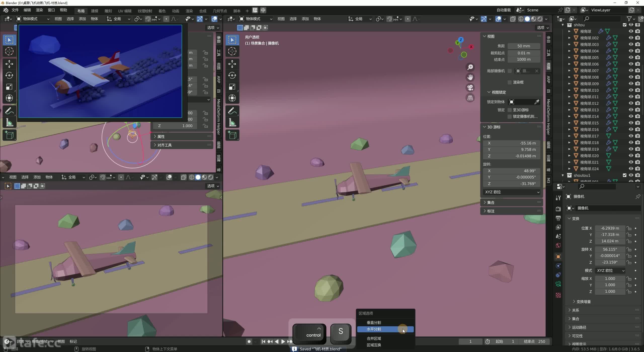Uncheck the shitou collection checkbox

coord(624,25)
